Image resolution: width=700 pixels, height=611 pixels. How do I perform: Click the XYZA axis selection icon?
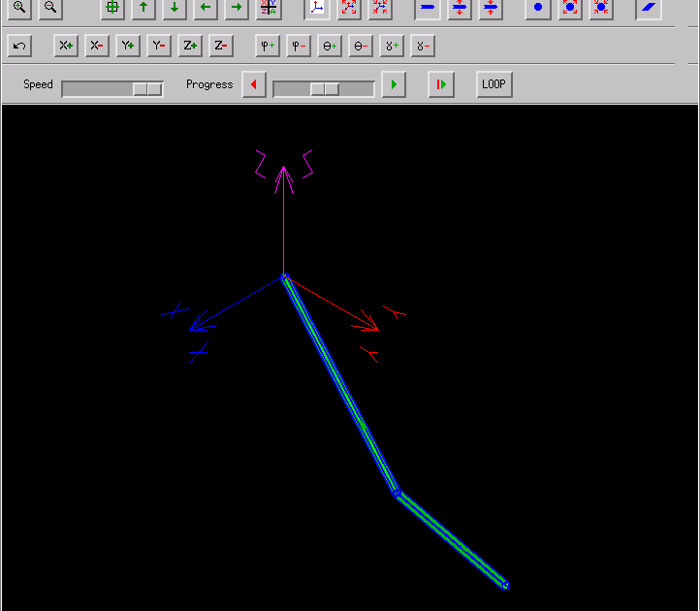click(x=269, y=8)
